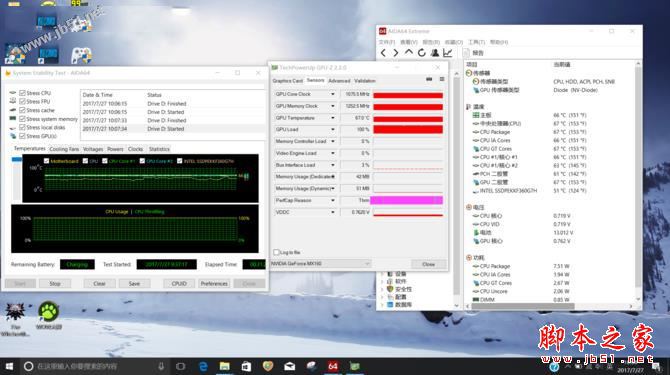The width and height of the screenshot is (670, 375).
Task: Toggle Stress GPU(s) checkbox
Action: point(23,136)
